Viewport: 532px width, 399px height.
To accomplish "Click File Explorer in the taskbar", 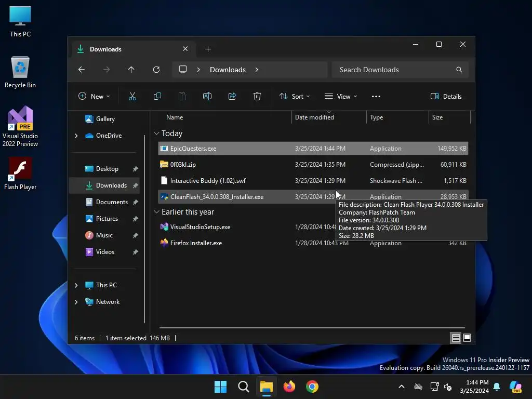I will click(267, 387).
